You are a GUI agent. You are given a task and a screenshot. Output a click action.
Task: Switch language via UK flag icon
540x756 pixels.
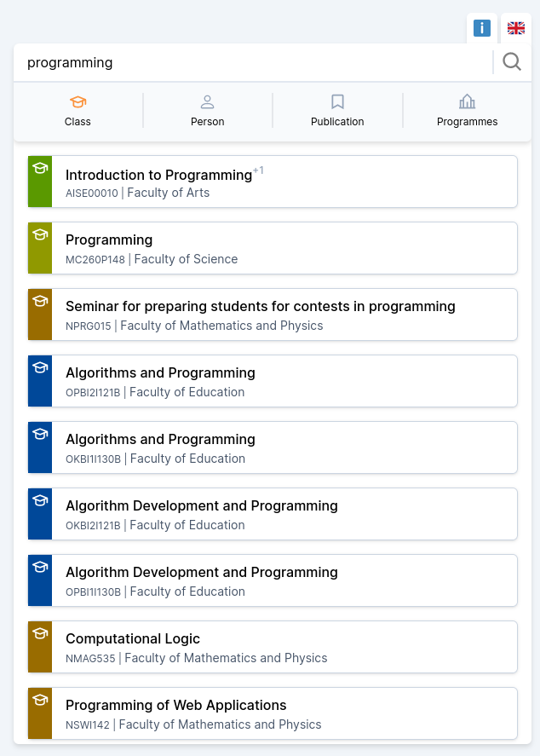coord(516,28)
